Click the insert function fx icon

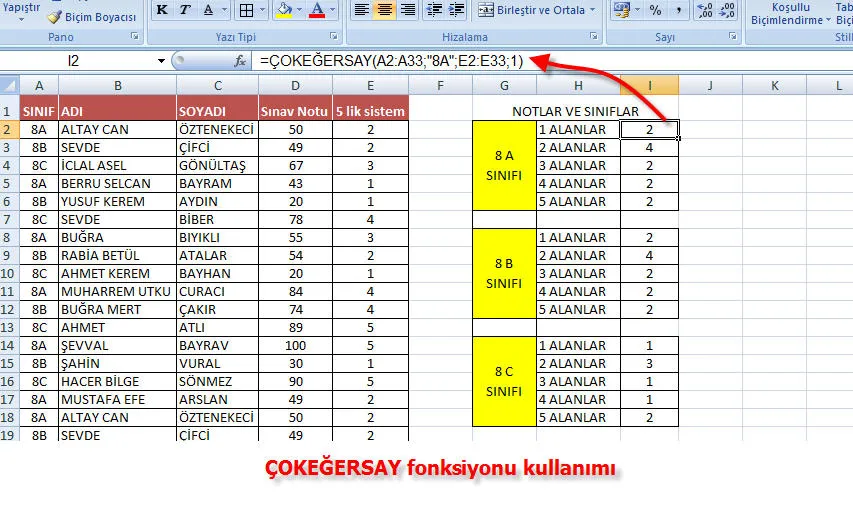click(x=240, y=61)
